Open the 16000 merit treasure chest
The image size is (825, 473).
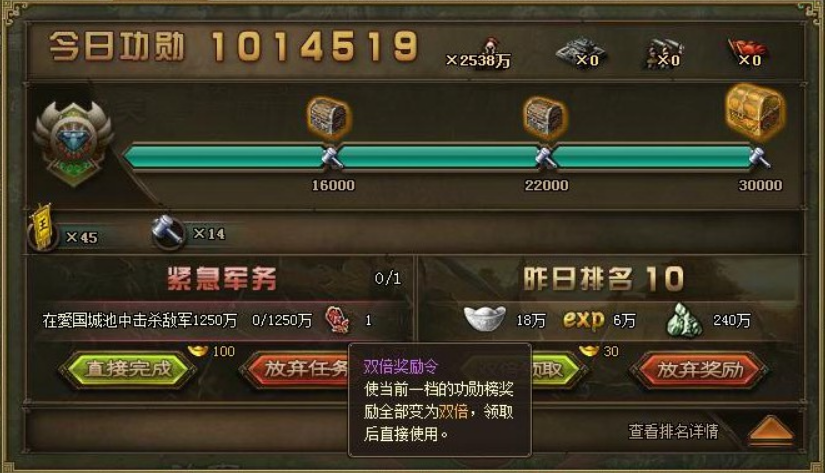tap(328, 118)
